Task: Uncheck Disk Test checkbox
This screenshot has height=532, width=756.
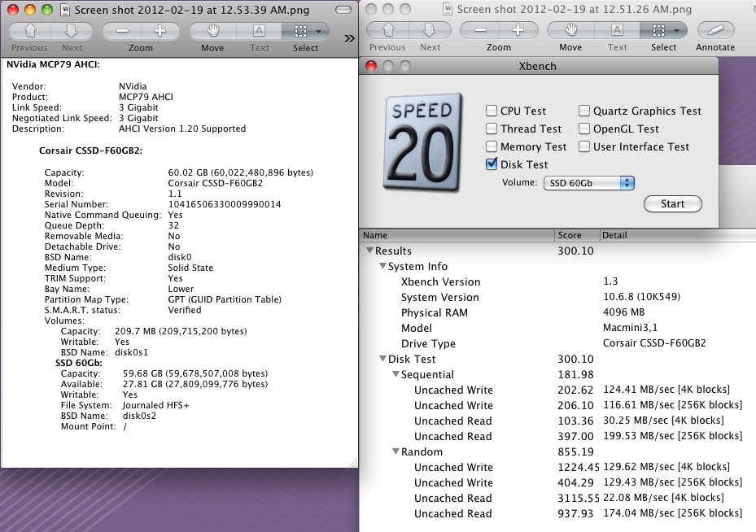Action: (x=492, y=164)
